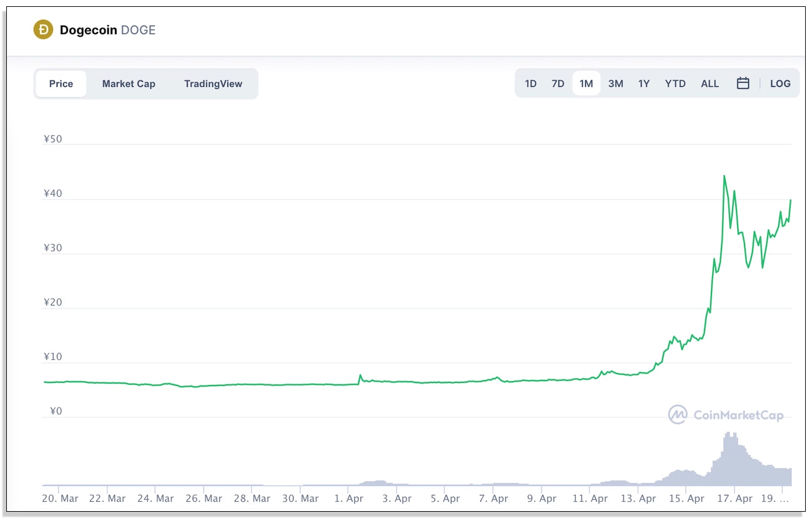Screen dimensions: 812x518
Task: Select the 1M time range
Action: pos(586,84)
